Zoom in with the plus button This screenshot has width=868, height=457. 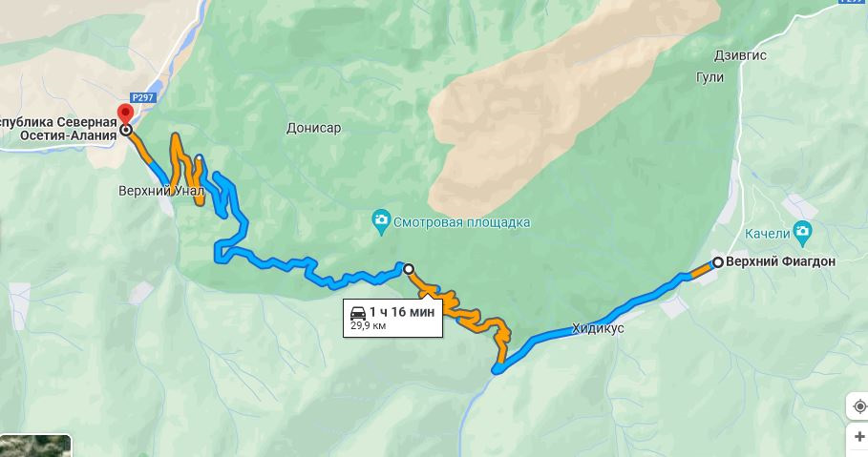click(x=859, y=437)
